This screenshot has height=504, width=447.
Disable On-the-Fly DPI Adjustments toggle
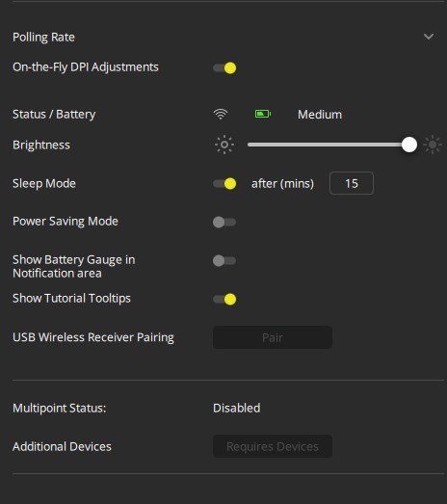click(x=224, y=67)
